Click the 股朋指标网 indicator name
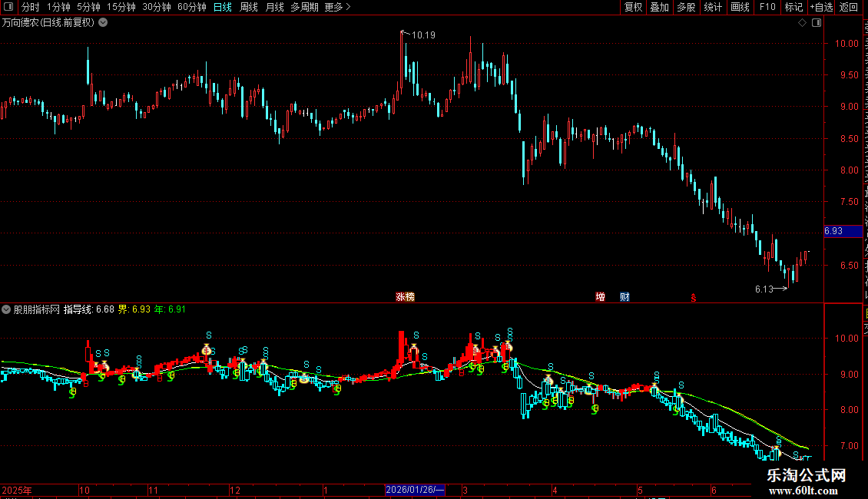868x499 pixels. tap(37, 309)
